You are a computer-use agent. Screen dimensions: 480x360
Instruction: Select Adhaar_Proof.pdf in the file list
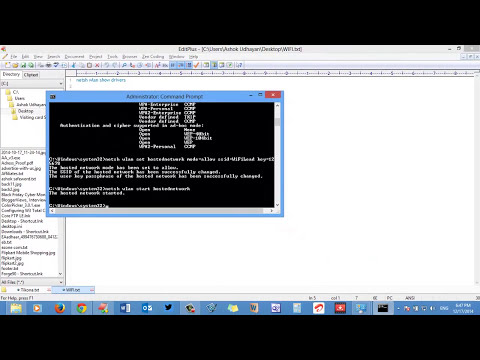[x=17, y=163]
